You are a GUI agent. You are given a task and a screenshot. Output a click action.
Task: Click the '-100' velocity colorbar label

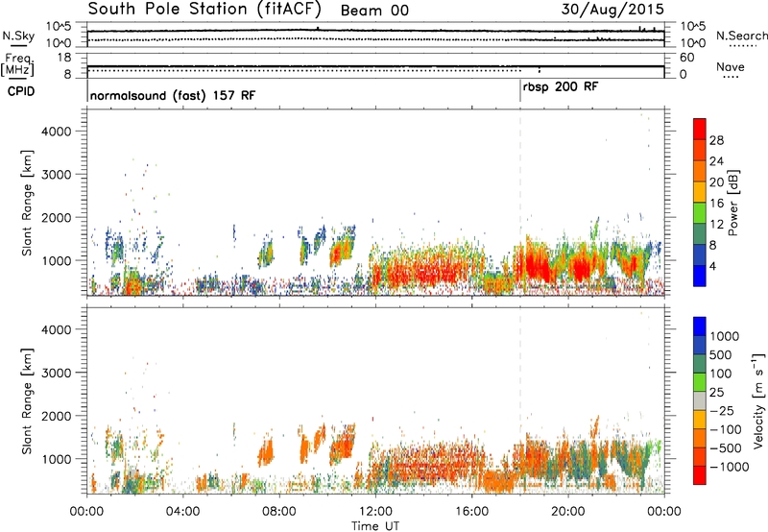point(726,429)
